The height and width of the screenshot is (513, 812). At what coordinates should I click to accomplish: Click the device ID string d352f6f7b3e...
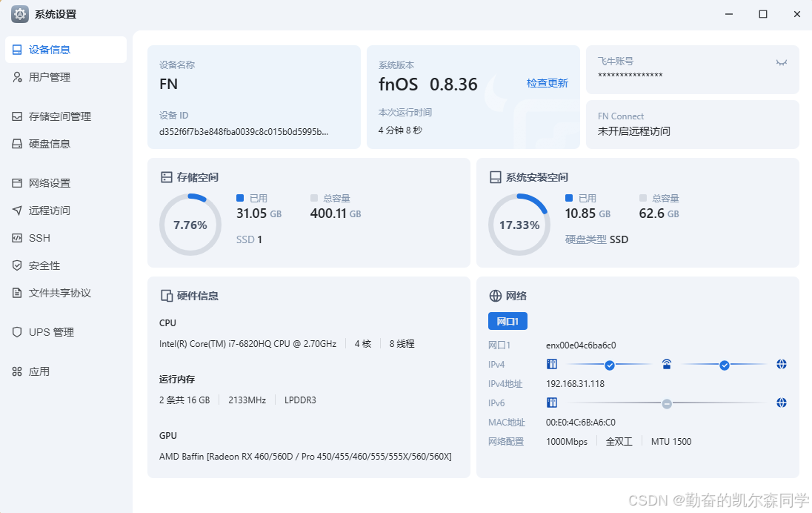click(x=244, y=132)
